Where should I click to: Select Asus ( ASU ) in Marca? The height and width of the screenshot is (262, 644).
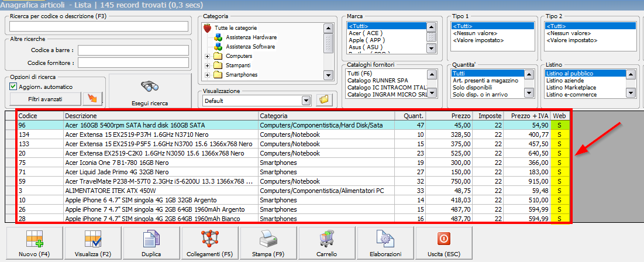(366, 47)
